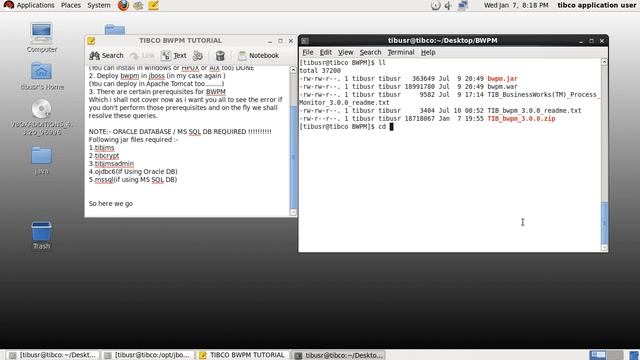This screenshot has height=360, width=640.
Task: Click the terminal vertical scrollbar thumb
Action: click(604, 223)
